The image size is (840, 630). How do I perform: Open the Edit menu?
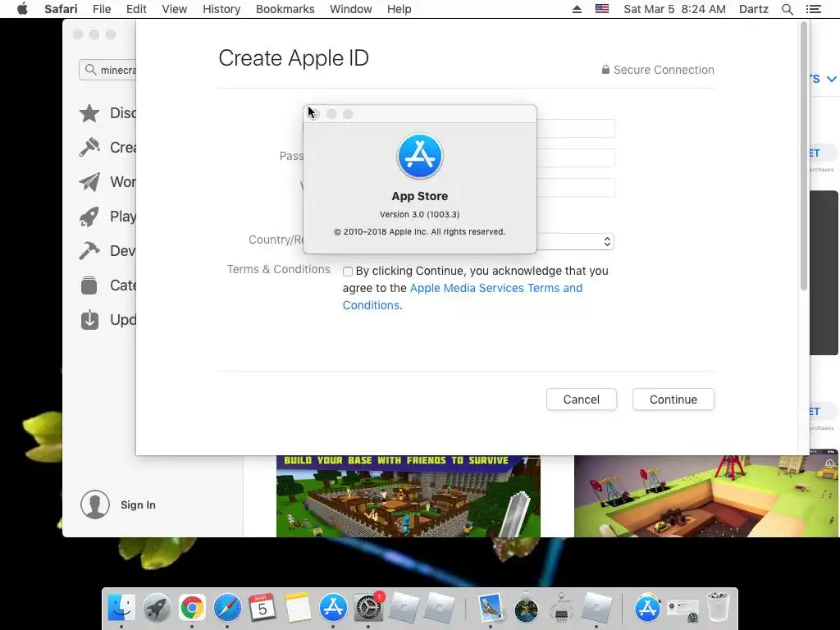pos(136,9)
